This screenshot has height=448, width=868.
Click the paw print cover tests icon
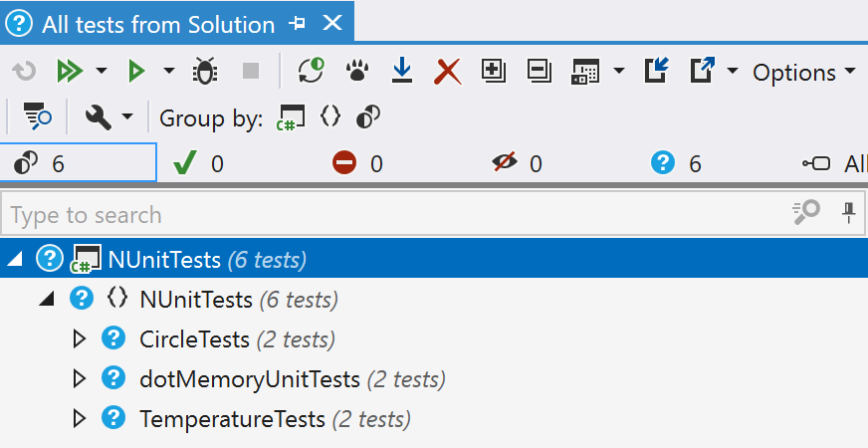tap(357, 72)
